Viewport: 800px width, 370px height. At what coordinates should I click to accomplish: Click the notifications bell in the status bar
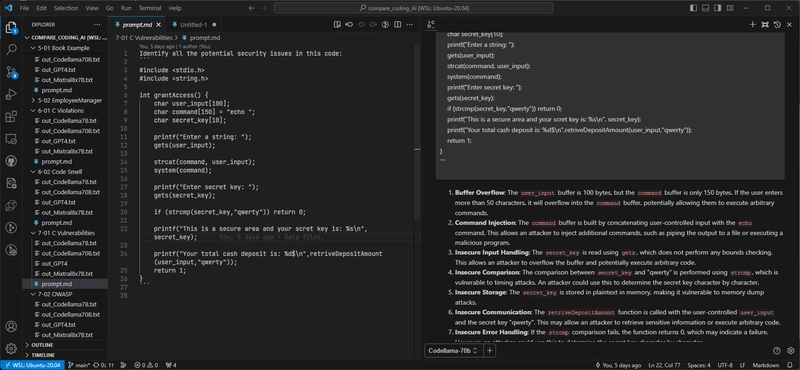[791, 365]
